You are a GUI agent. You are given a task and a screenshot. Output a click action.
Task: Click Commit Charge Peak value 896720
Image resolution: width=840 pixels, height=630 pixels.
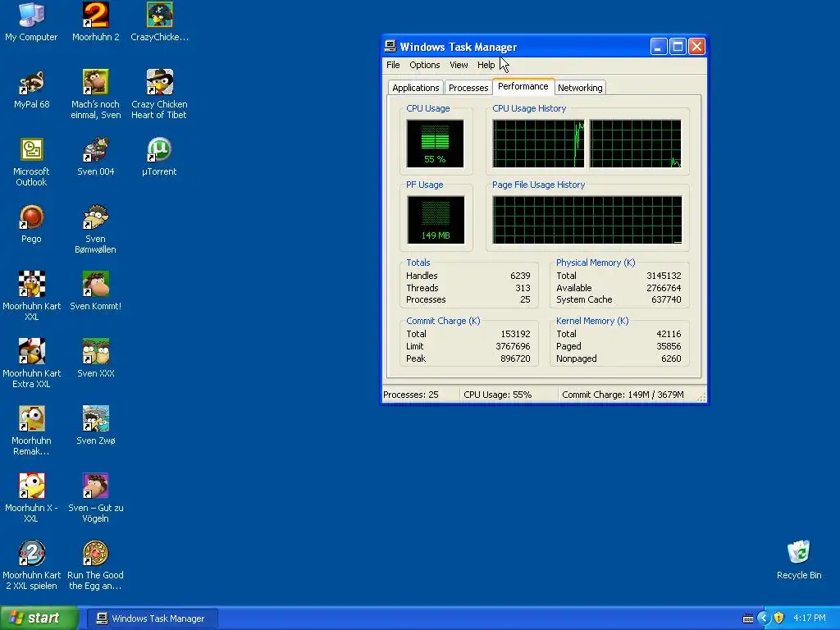click(515, 359)
